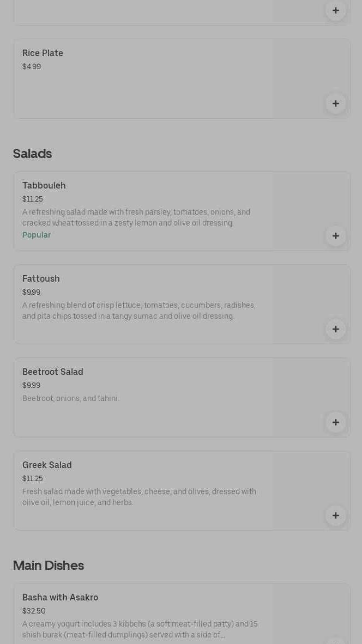Open Beetroot Salad item details
The width and height of the screenshot is (362, 644).
coord(52,372)
